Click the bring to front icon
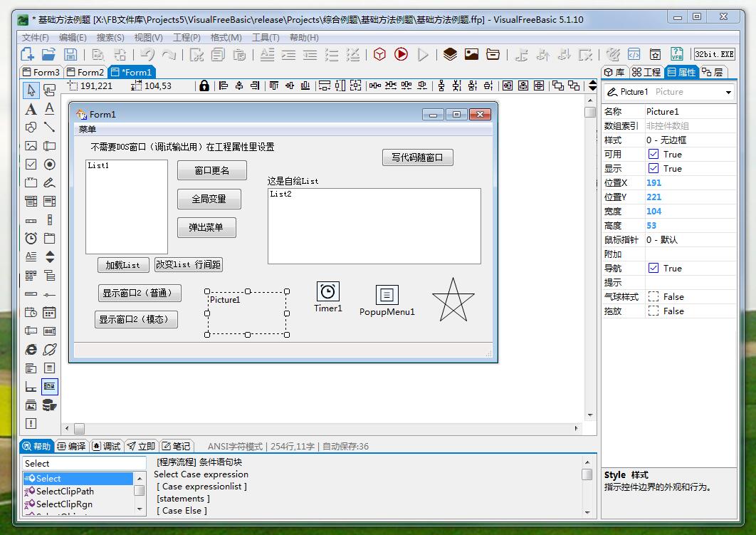 [x=558, y=86]
